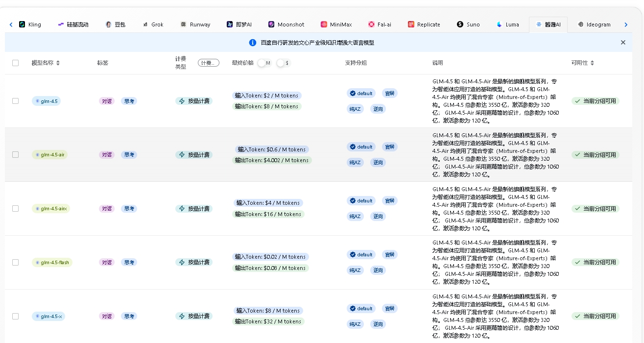The height and width of the screenshot is (343, 644).
Task: Click the checkmark icon in glm-4.5-airx availability
Action: (x=577, y=209)
